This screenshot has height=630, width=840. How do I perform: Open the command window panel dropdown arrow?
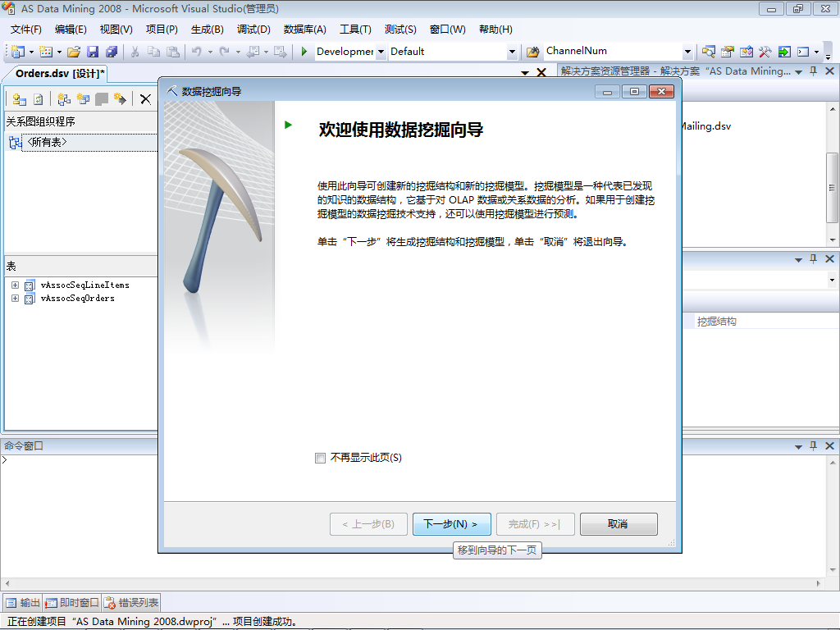click(x=798, y=446)
